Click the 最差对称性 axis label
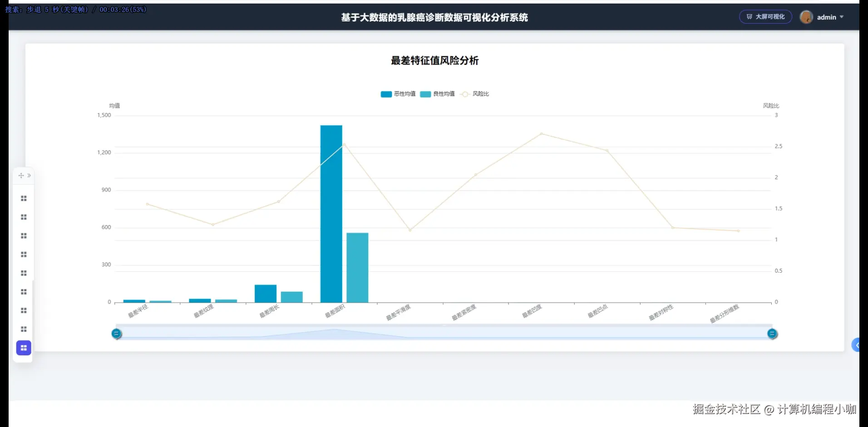Viewport: 868px width, 427px height. click(x=661, y=313)
